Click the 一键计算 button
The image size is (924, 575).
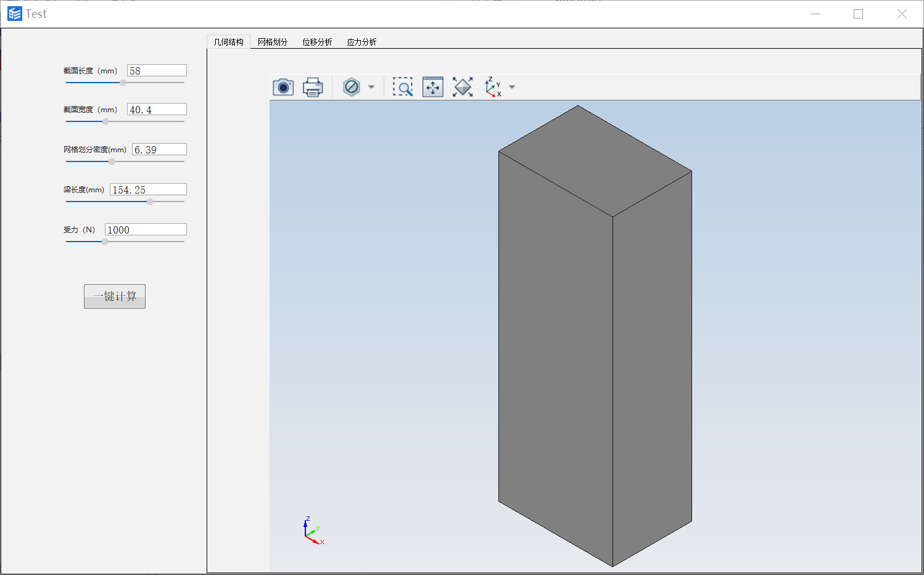point(115,296)
